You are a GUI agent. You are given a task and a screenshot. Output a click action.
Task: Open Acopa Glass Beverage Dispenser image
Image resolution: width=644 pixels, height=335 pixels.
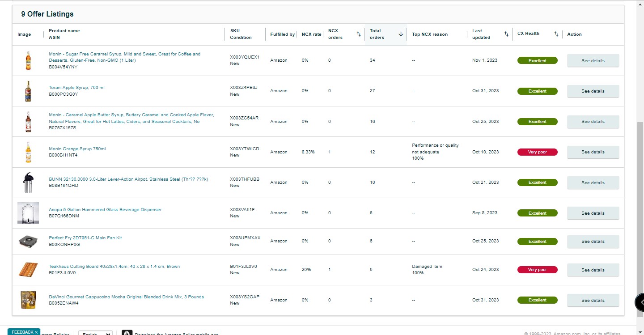(x=28, y=213)
